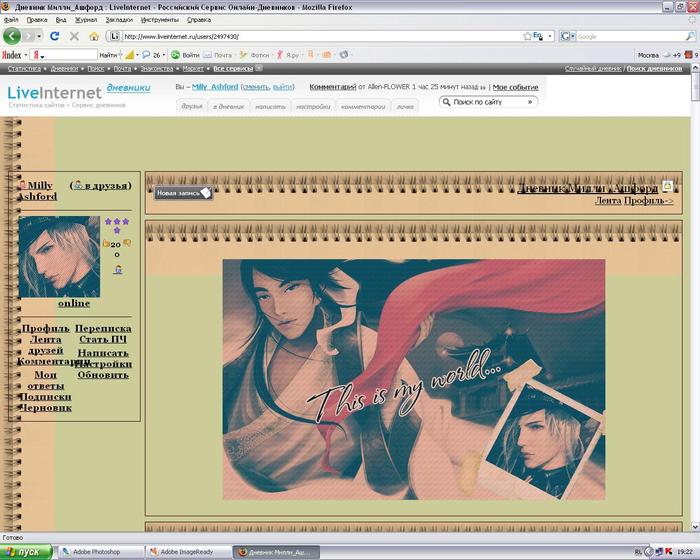Click the Yandex logo on the toolbar
This screenshot has width=700, height=560.
[x=12, y=55]
